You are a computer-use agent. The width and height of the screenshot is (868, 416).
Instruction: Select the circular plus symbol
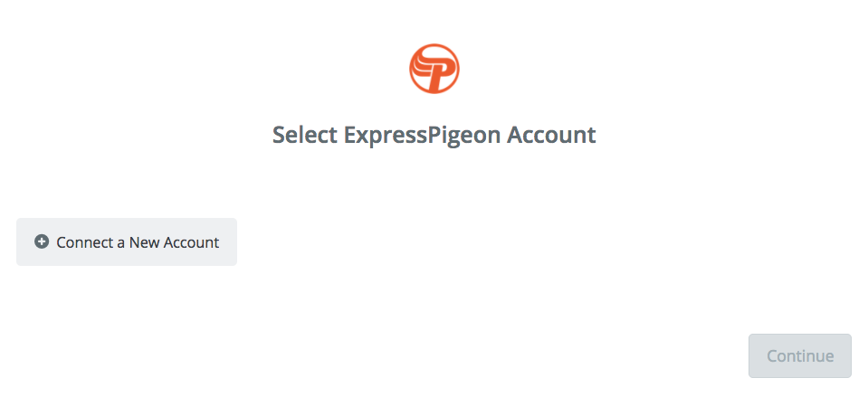point(42,241)
